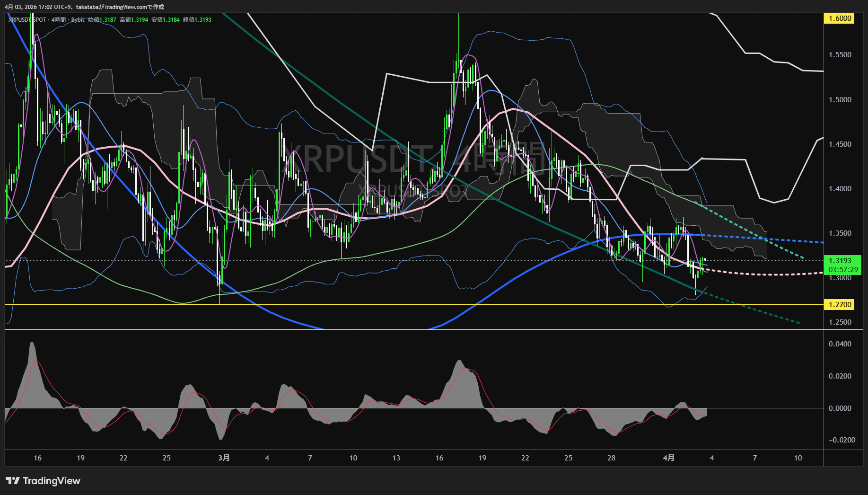This screenshot has height=495, width=868.
Task: Click the TradingView wordmark text
Action: (x=52, y=481)
